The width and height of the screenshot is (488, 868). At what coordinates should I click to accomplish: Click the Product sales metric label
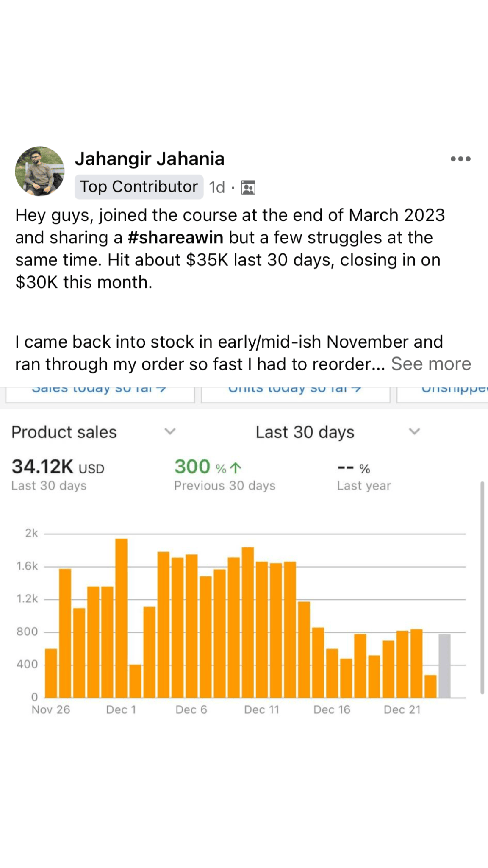click(64, 432)
